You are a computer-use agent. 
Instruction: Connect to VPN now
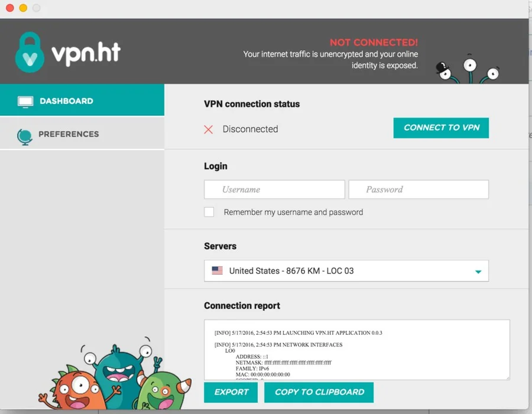[441, 128]
